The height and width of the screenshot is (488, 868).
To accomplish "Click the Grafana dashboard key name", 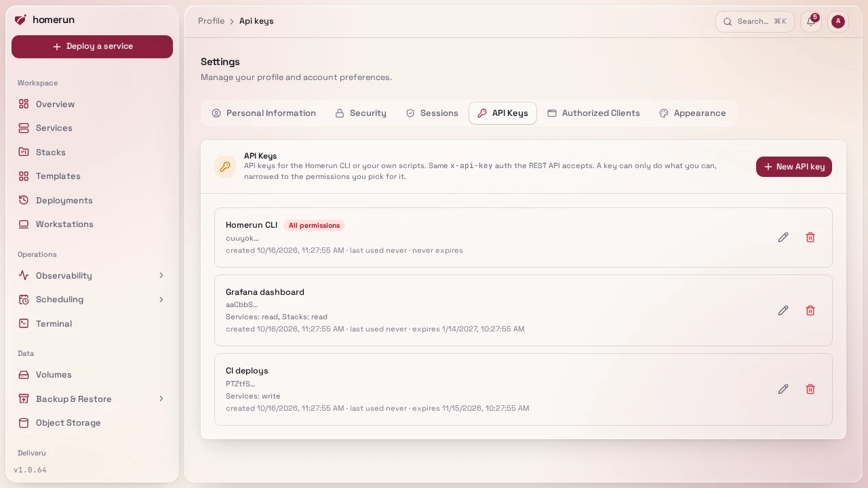I will point(265,292).
